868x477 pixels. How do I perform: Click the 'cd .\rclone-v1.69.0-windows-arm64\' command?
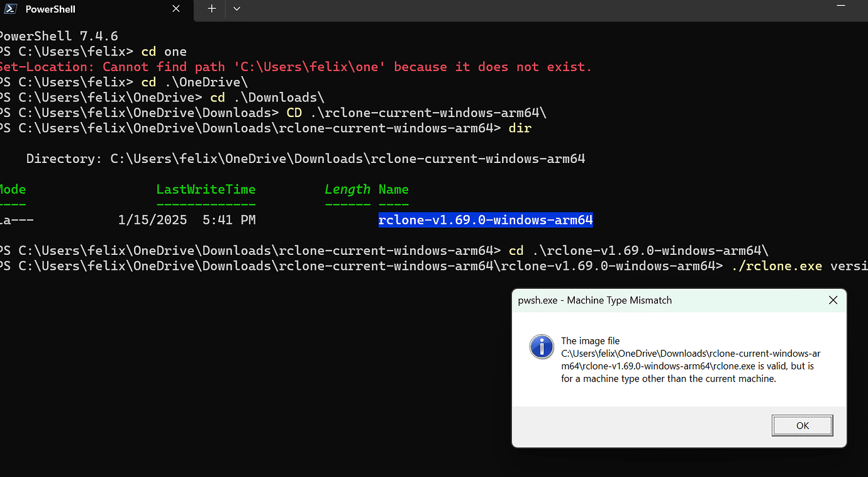click(638, 250)
